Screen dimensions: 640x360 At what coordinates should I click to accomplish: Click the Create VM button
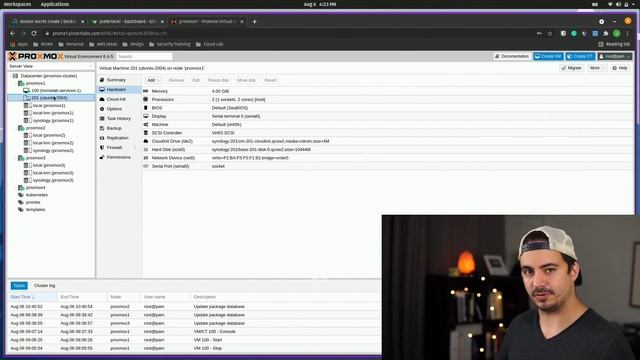tap(548, 56)
